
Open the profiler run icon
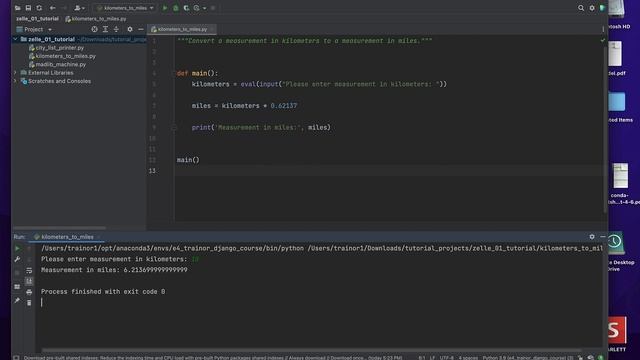[196, 8]
